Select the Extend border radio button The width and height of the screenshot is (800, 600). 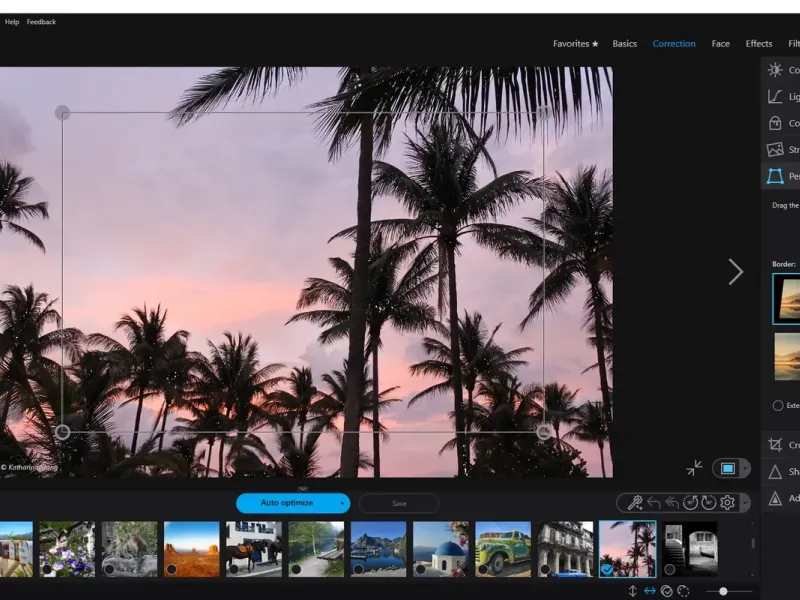778,406
